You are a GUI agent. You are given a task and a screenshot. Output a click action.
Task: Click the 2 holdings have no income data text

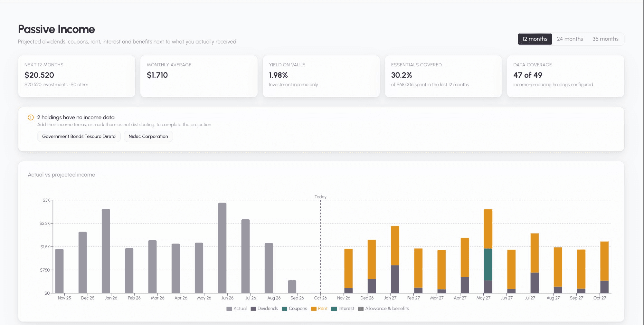click(76, 117)
